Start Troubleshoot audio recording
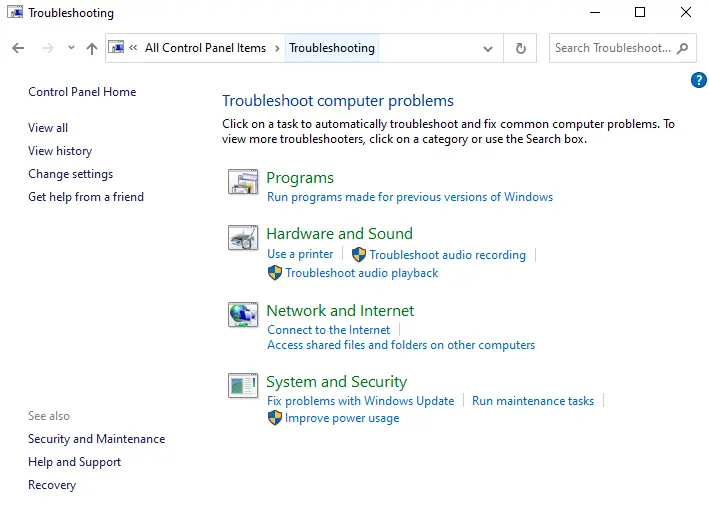 click(447, 255)
